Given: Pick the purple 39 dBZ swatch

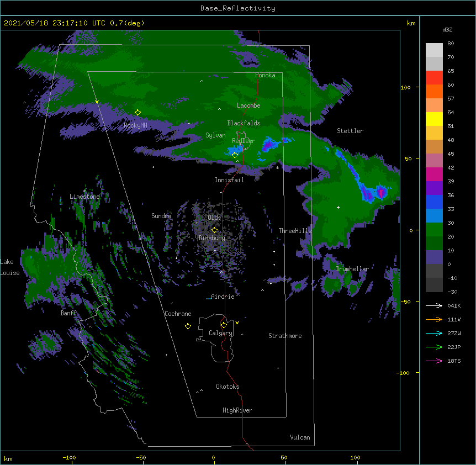Looking at the screenshot, I should (434, 188).
